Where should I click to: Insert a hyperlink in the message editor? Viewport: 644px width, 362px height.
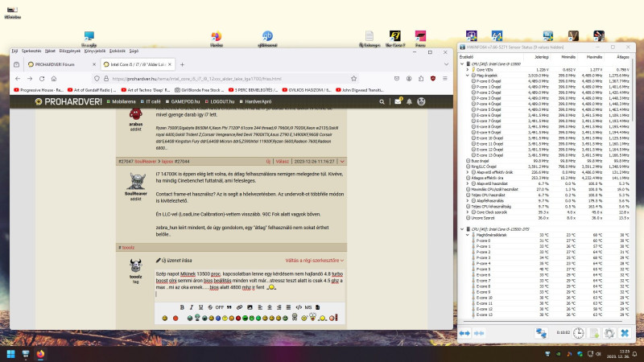(239, 307)
